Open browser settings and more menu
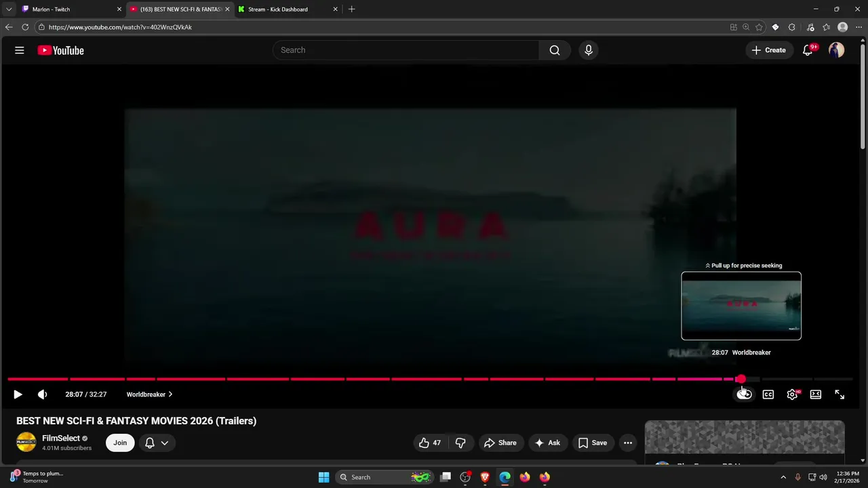The image size is (868, 488). point(859,27)
